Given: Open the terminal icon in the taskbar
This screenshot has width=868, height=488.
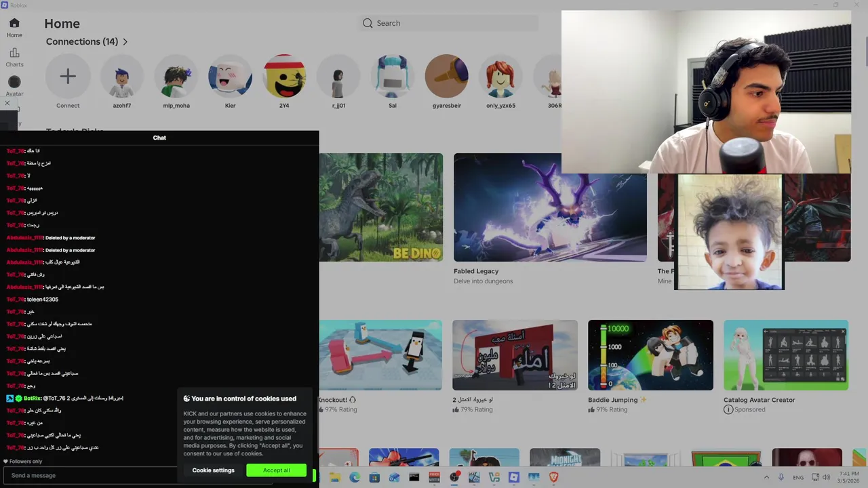Looking at the screenshot, I should point(414,477).
